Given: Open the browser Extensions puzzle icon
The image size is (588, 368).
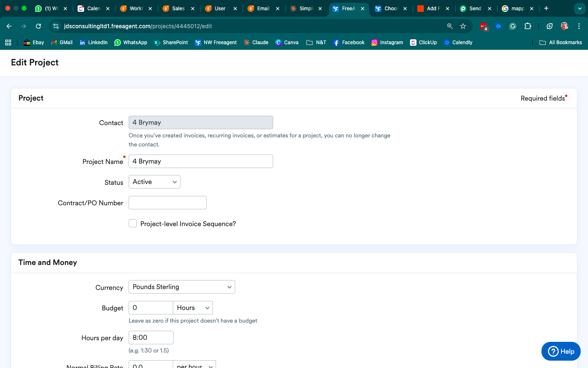Looking at the screenshot, I should tap(528, 26).
